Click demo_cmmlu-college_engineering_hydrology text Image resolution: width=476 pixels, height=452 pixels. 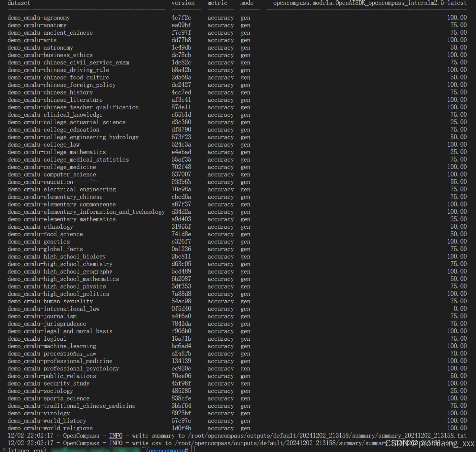tap(73, 137)
